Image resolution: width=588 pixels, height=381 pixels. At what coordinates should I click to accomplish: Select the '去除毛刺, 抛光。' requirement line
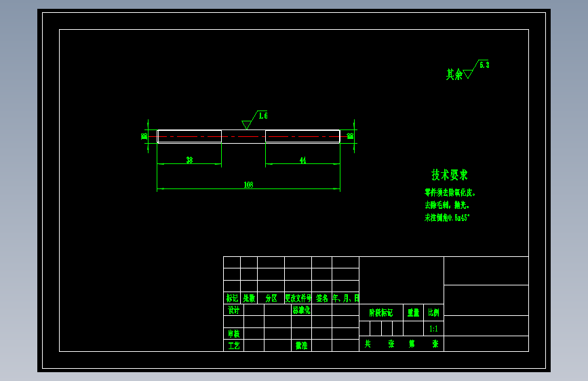(447, 205)
